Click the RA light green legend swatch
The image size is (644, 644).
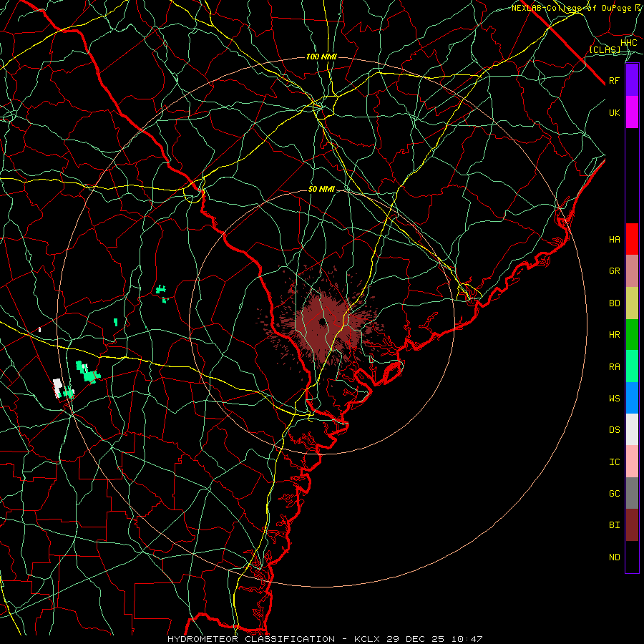point(632,366)
